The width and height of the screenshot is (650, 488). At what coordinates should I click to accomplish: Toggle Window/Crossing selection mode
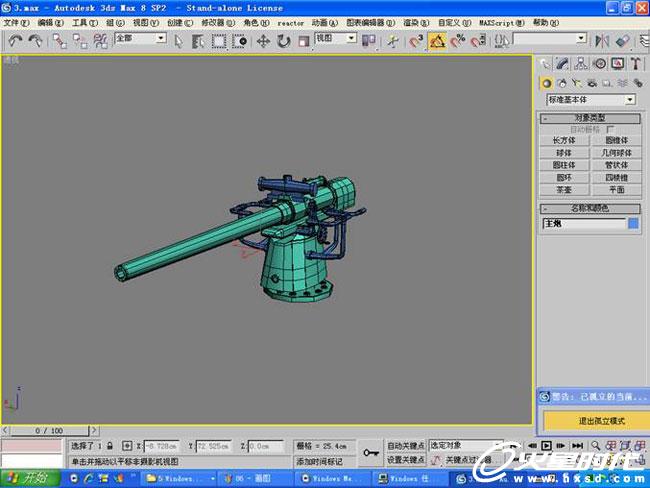pyautogui.click(x=239, y=41)
